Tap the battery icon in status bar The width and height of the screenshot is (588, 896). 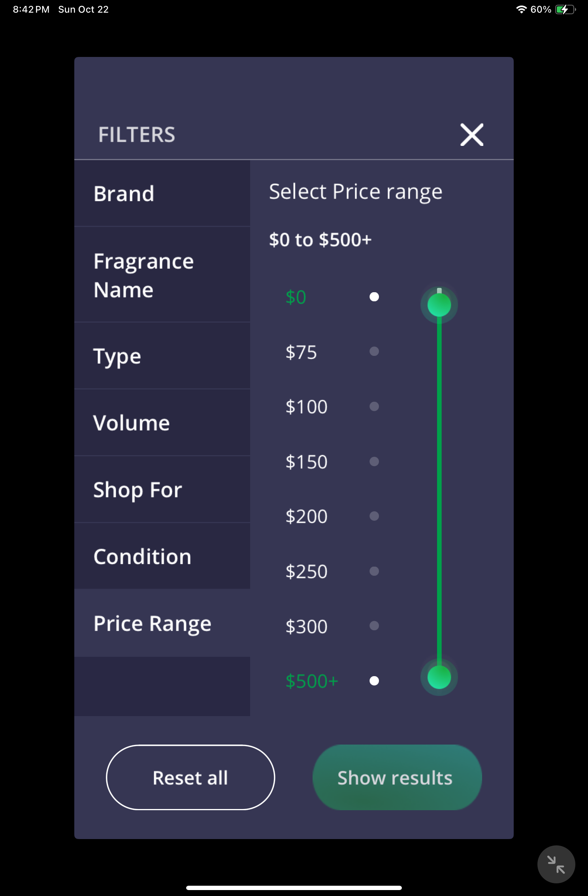coord(565,9)
